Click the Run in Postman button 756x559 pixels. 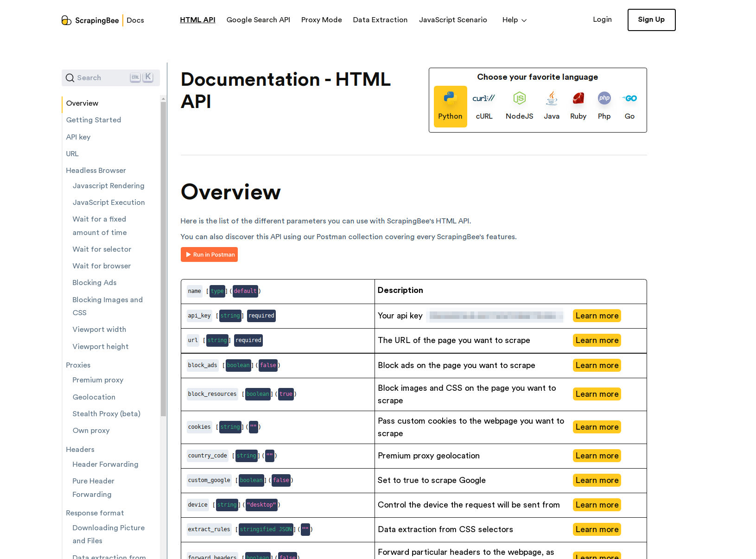(x=209, y=254)
